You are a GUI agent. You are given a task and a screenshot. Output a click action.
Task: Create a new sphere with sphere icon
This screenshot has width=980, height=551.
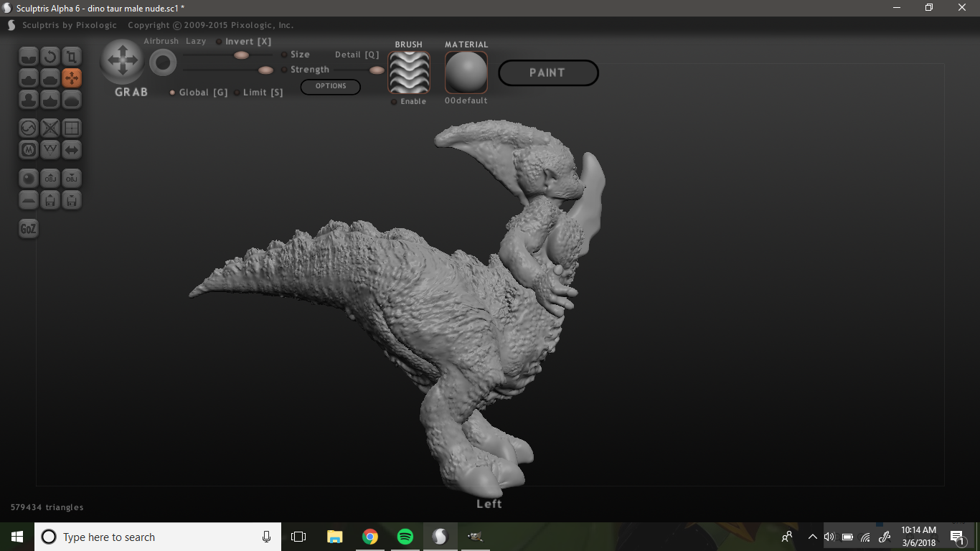coord(29,178)
